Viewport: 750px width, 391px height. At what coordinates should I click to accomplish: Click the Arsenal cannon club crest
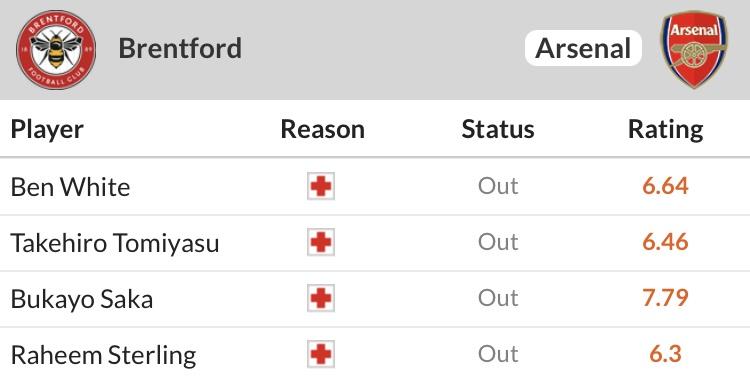coord(694,49)
